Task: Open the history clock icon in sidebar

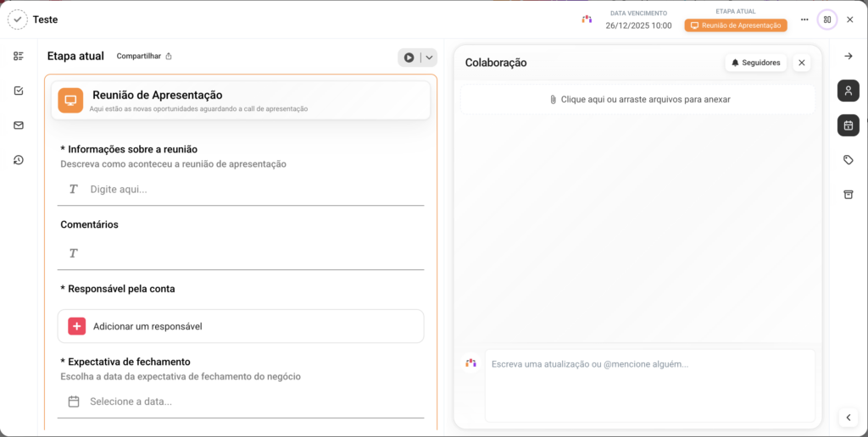Action: coord(19,160)
